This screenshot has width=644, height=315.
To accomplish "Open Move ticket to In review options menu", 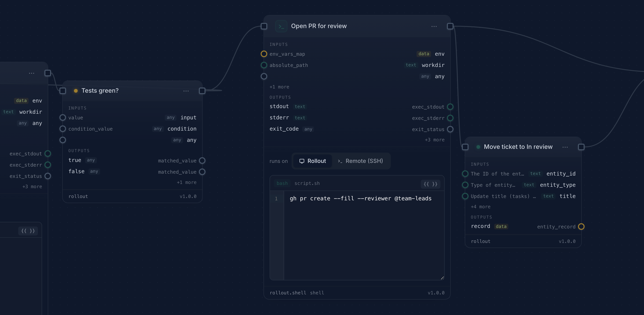I will pos(565,147).
